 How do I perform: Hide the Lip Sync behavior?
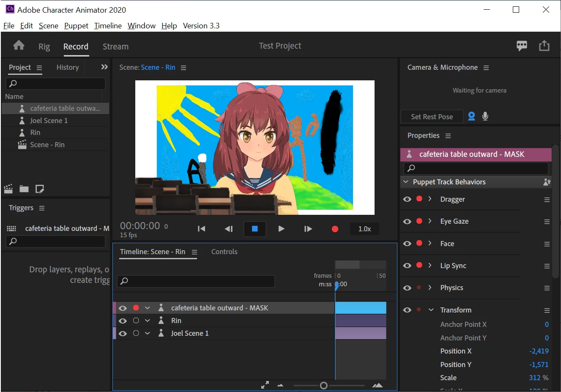point(407,266)
